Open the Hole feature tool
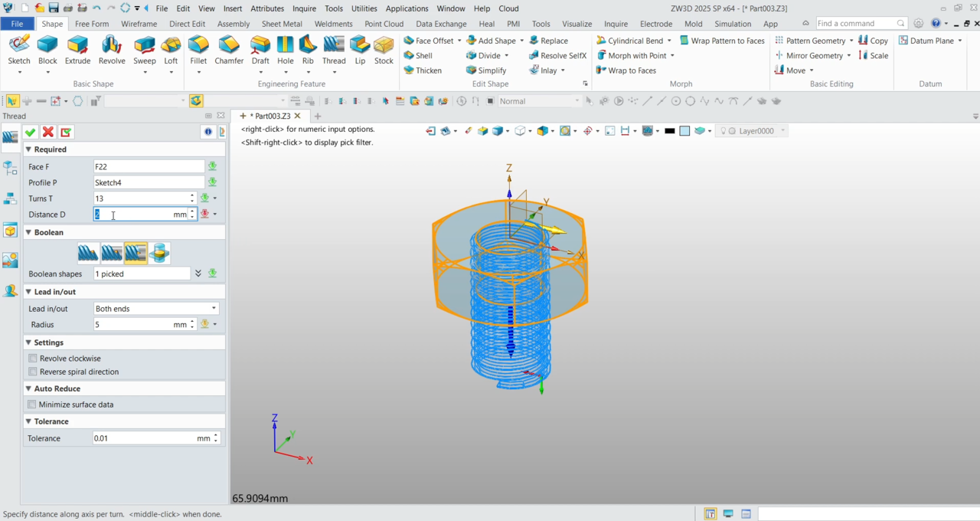The width and height of the screenshot is (980, 521). click(285, 49)
